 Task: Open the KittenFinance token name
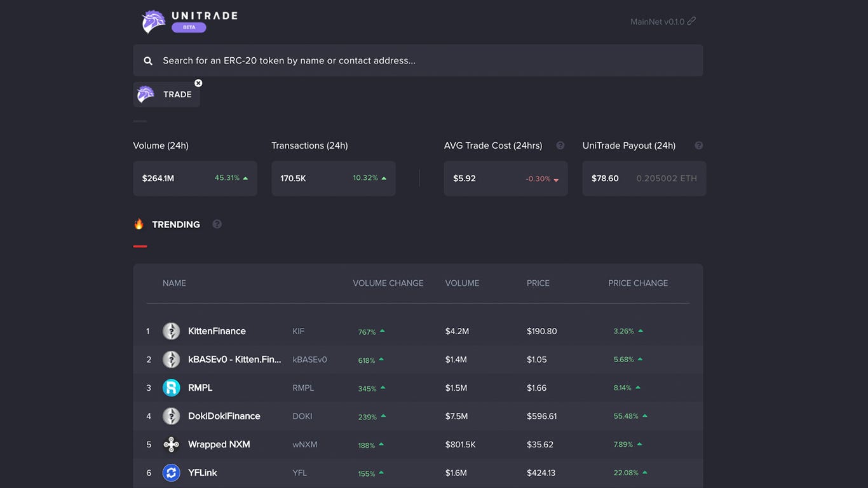tap(217, 331)
